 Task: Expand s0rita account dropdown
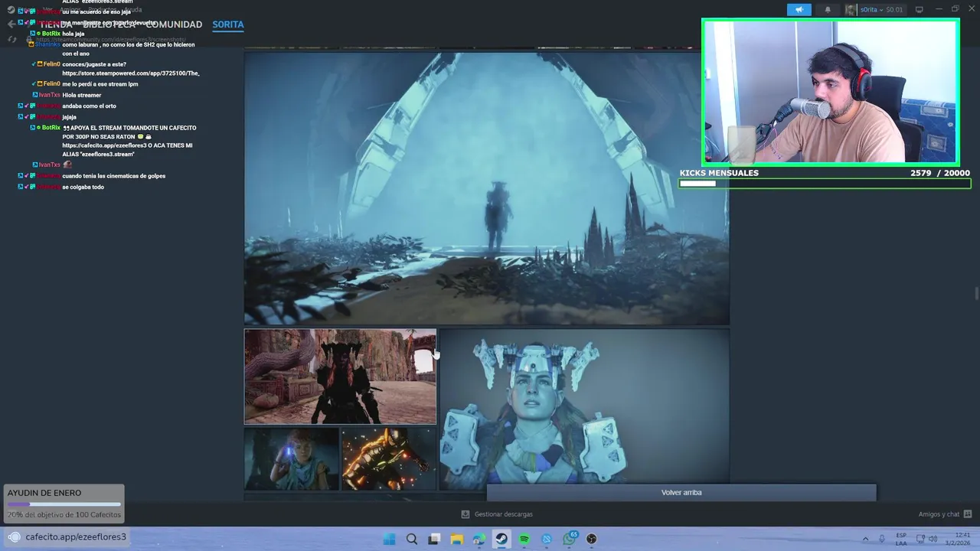pyautogui.click(x=881, y=10)
